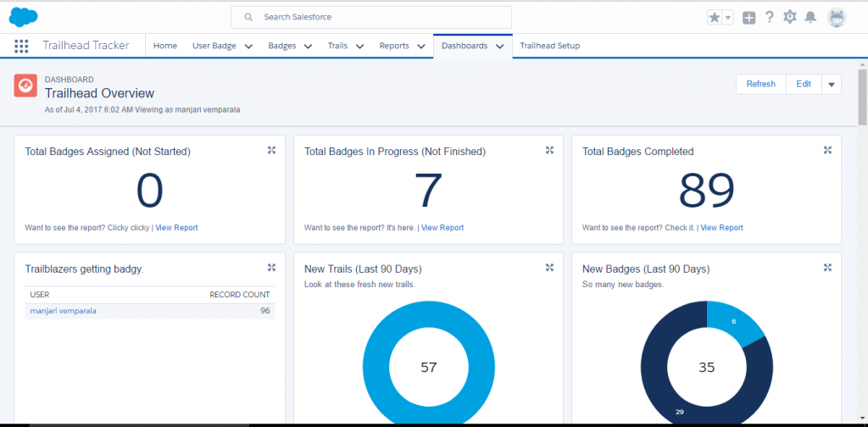This screenshot has height=427, width=868.
Task: Expand the New Badges widget
Action: tap(827, 268)
